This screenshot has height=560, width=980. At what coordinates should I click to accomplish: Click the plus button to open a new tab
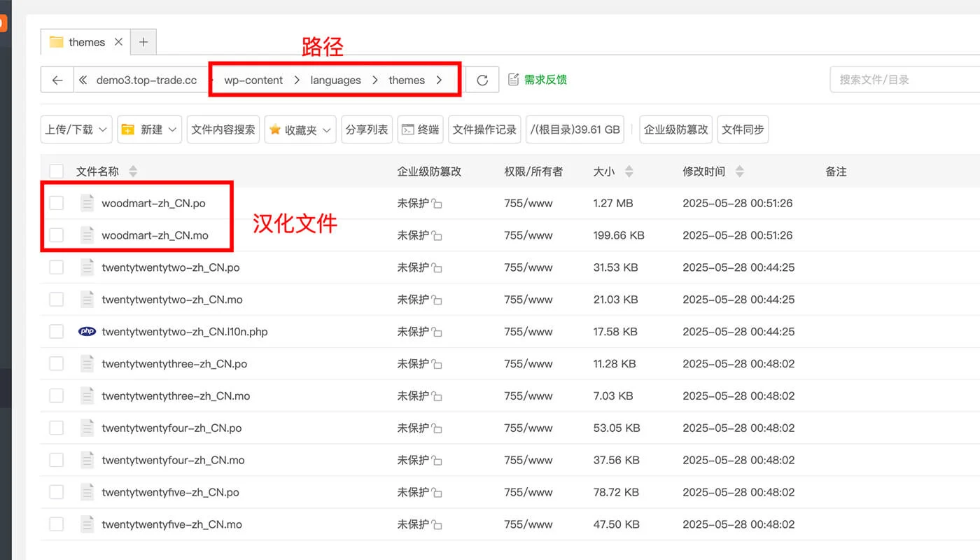pos(143,42)
